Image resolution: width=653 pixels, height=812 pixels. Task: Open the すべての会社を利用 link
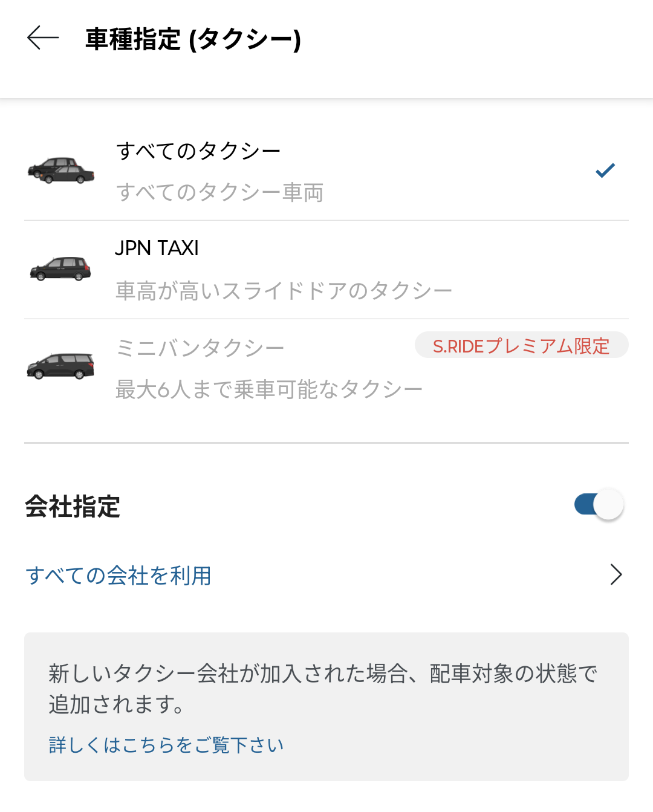119,576
